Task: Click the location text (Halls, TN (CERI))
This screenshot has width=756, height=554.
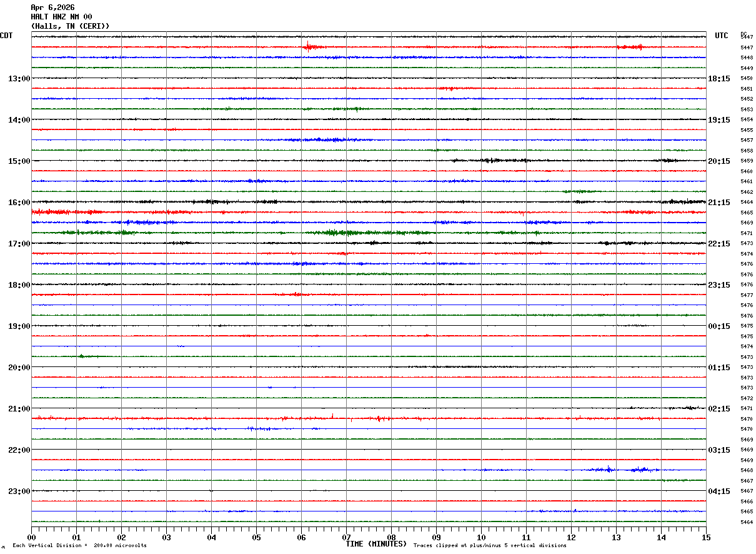Action: tap(70, 26)
